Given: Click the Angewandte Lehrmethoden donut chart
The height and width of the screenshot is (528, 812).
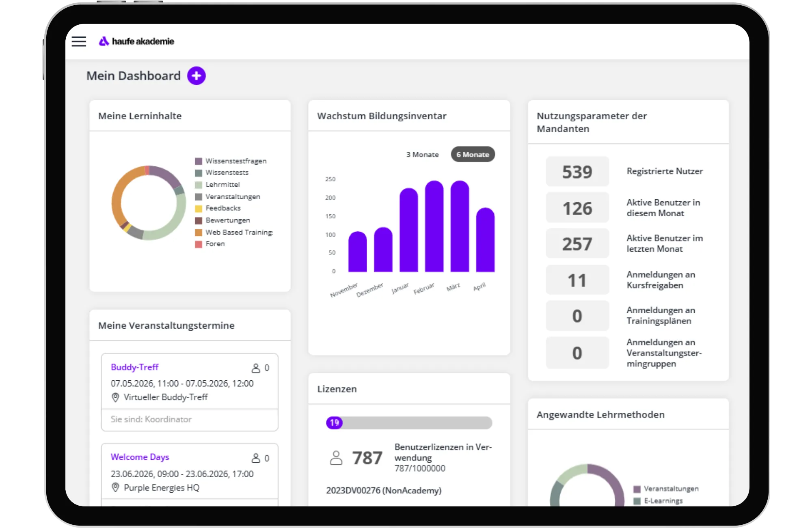Looking at the screenshot, I should coord(587,485).
